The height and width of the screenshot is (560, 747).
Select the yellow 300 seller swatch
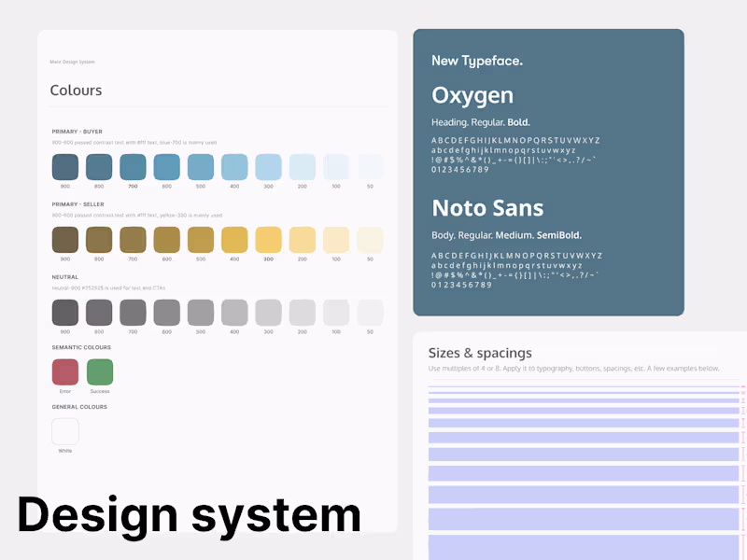(x=268, y=241)
